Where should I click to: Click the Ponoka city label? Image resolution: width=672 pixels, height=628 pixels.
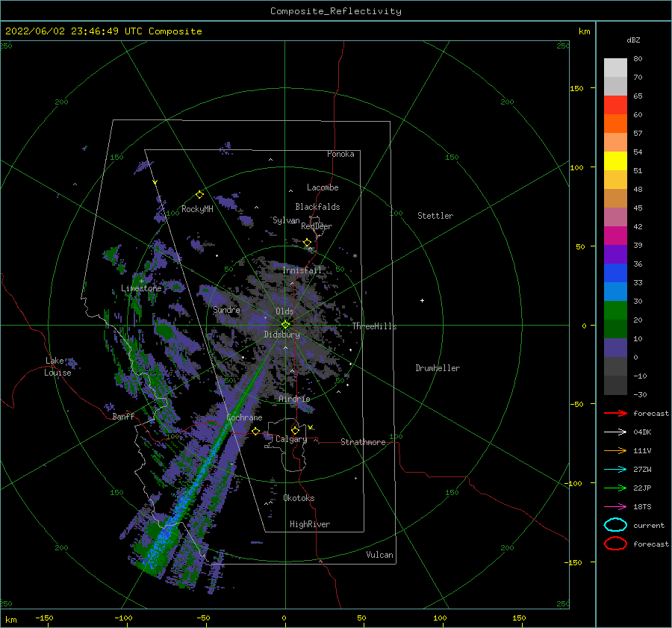(340, 154)
